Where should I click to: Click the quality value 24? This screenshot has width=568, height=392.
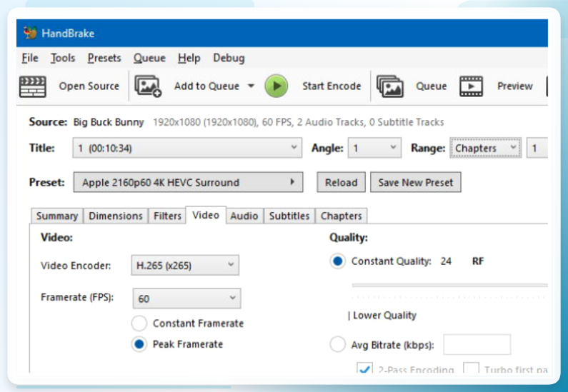point(446,261)
